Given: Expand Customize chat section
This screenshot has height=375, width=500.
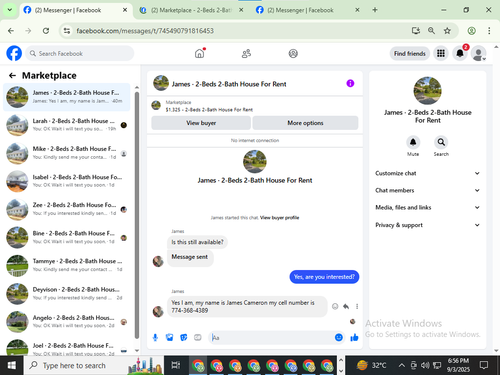Looking at the screenshot, I should coord(427,173).
